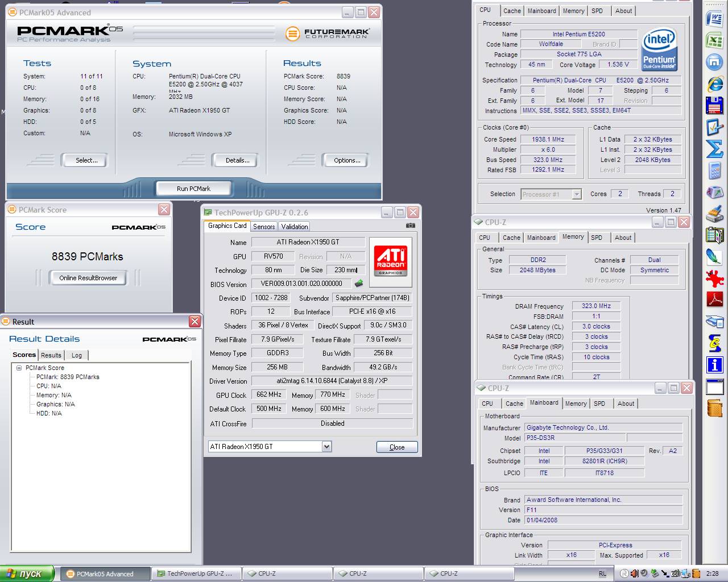728x582 pixels.
Task: Click the red speaker volume tray icon
Action: coord(635,573)
